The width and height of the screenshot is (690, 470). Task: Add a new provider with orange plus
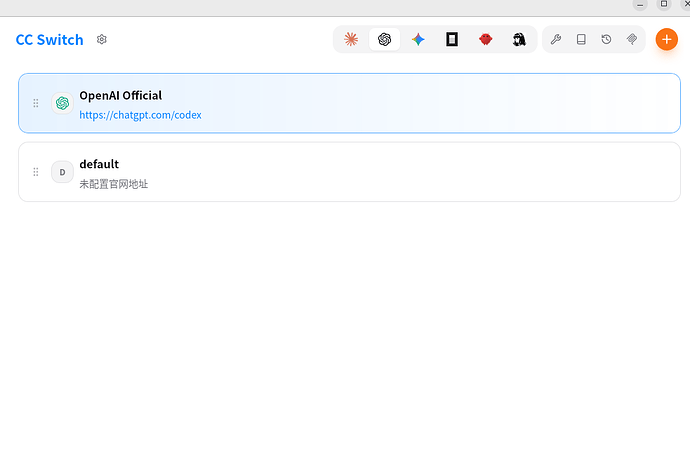coord(667,40)
